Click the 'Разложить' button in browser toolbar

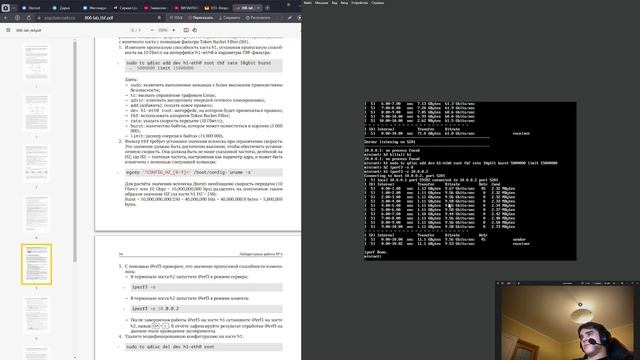[x=258, y=18]
